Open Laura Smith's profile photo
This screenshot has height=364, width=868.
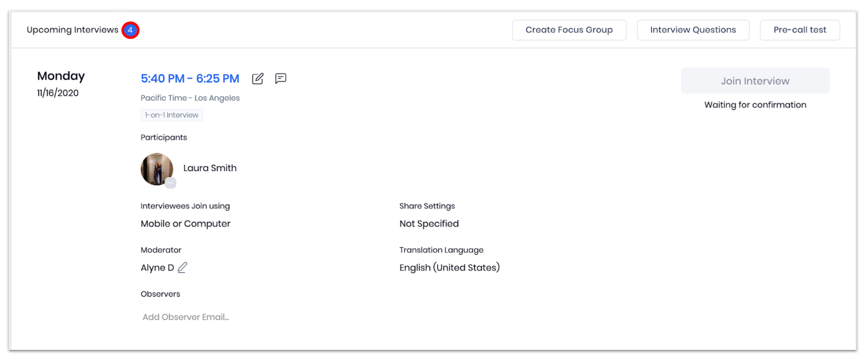coord(157,169)
